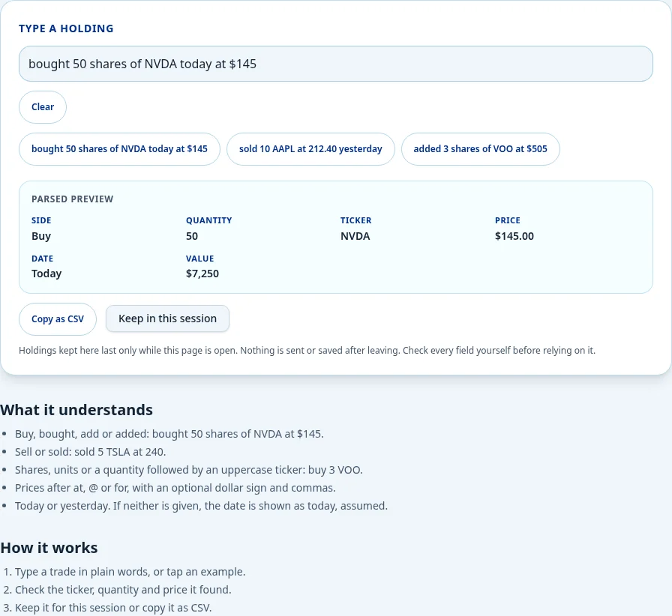
Task: Click the 'Buy, bought, add or added' bullet
Action: (169, 434)
